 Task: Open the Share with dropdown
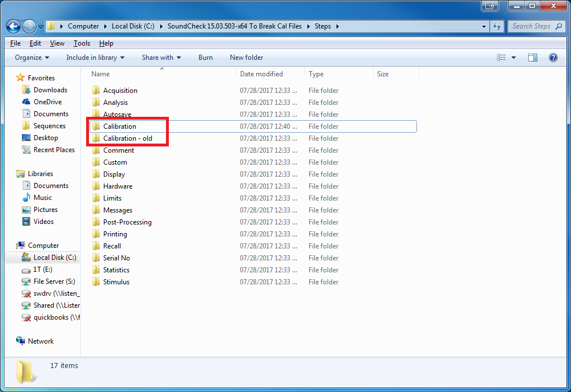[161, 58]
